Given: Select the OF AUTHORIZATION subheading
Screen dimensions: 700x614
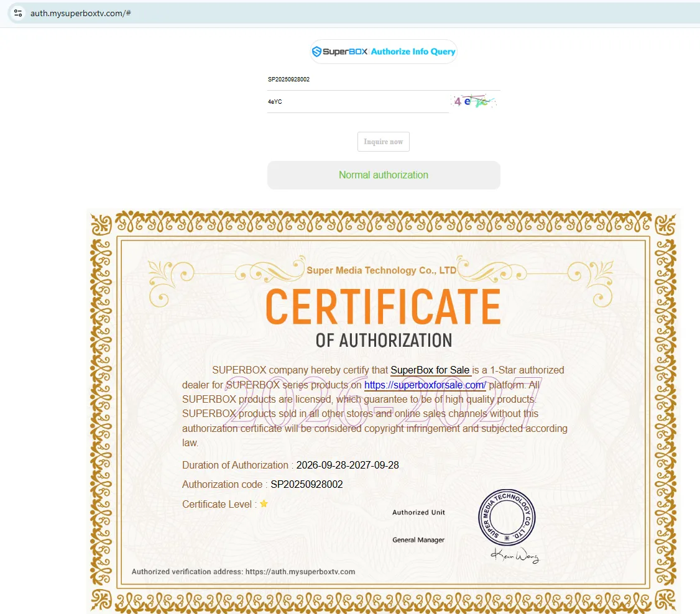Looking at the screenshot, I should [x=384, y=341].
